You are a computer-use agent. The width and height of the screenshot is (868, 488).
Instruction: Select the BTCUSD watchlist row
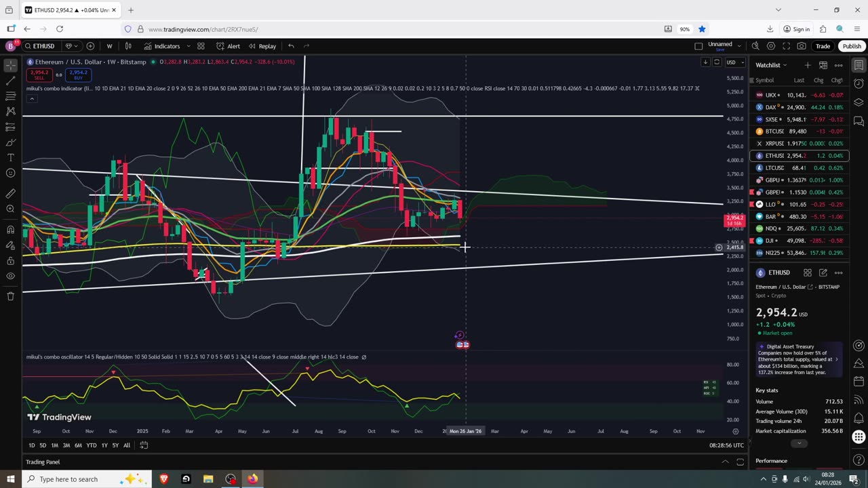click(x=799, y=131)
